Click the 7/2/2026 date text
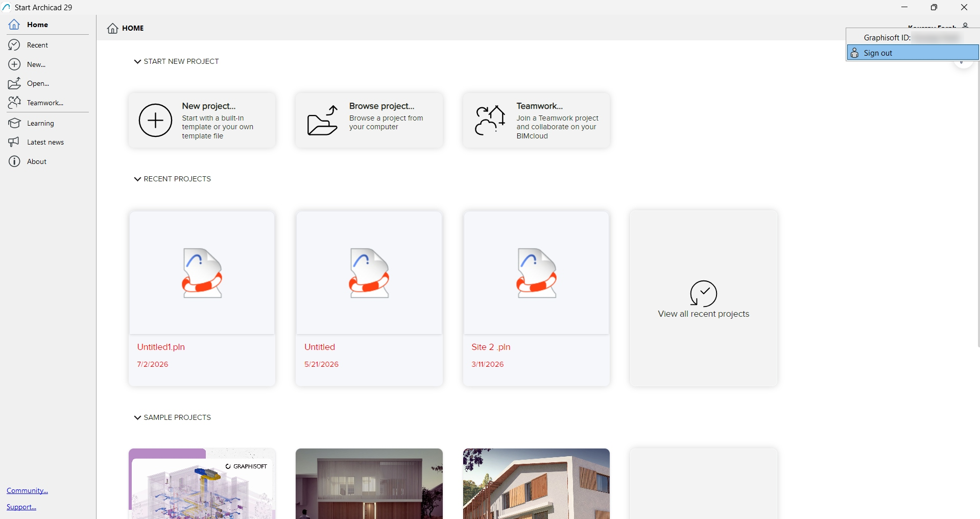 153,364
